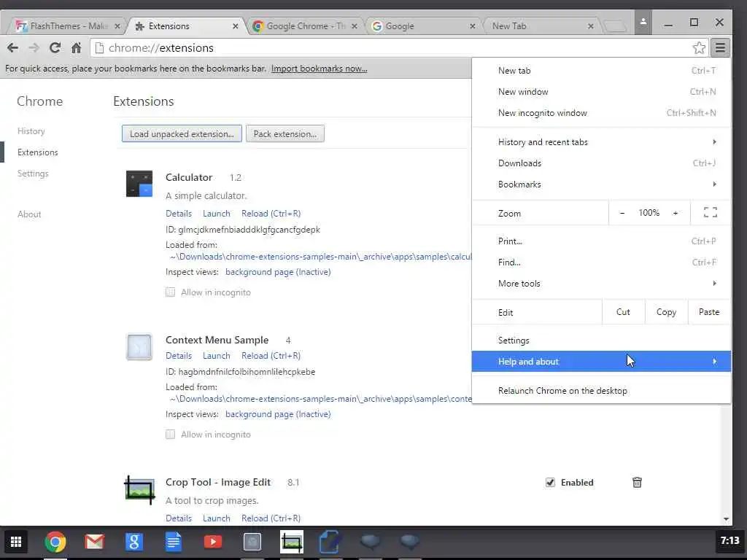Close the FlashThemes tab

pos(117,26)
